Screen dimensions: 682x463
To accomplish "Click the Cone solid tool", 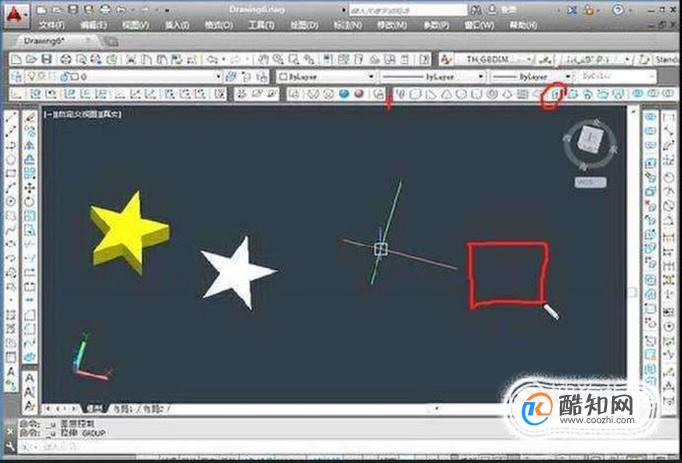I will 447,94.
